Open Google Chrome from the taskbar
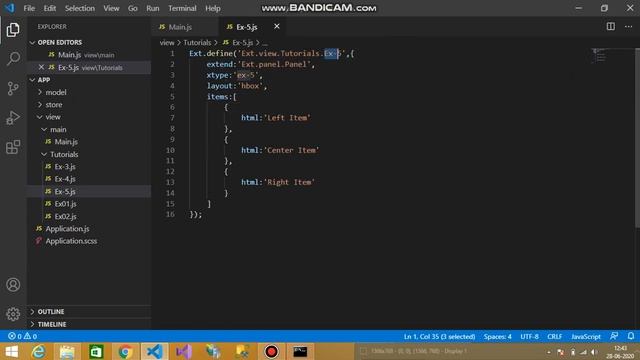 125,351
